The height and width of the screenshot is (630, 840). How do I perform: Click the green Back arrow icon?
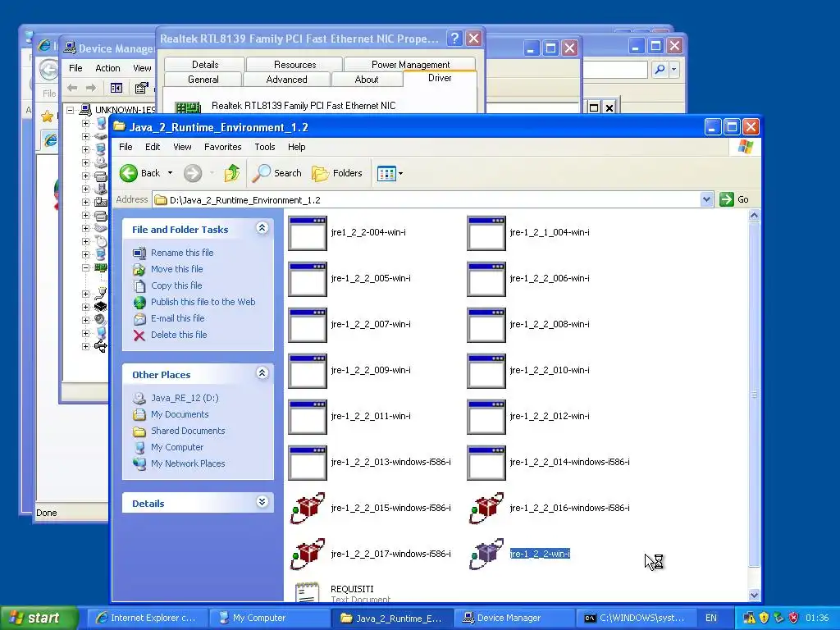(129, 173)
